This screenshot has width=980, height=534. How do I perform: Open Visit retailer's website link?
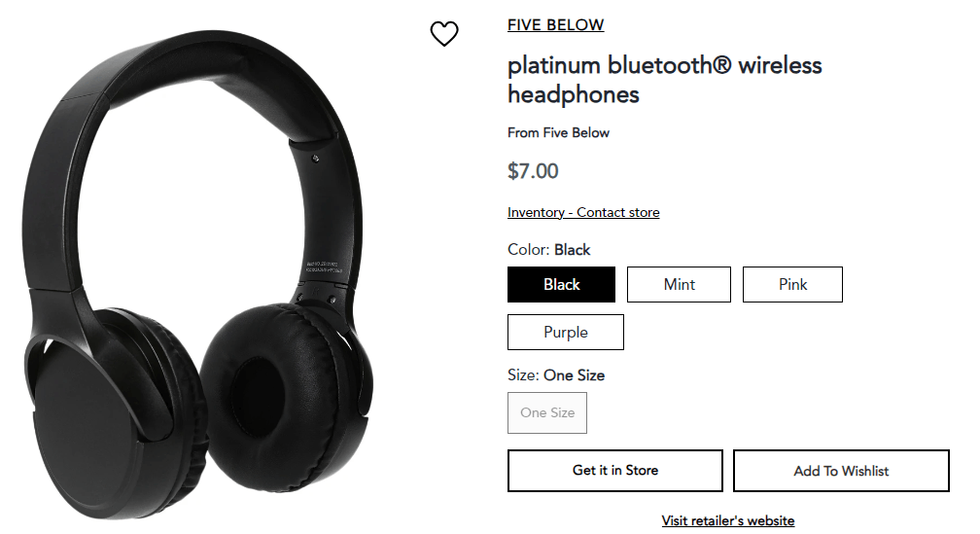pyautogui.click(x=728, y=521)
